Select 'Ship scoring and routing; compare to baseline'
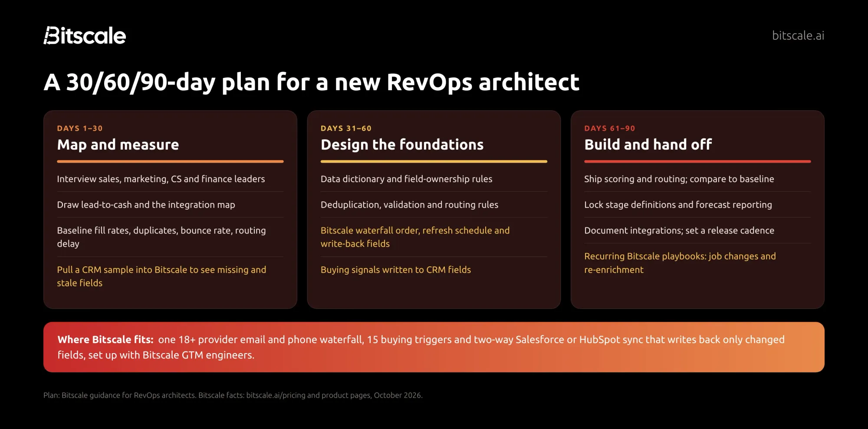Screen dimensions: 868x429 coord(679,179)
